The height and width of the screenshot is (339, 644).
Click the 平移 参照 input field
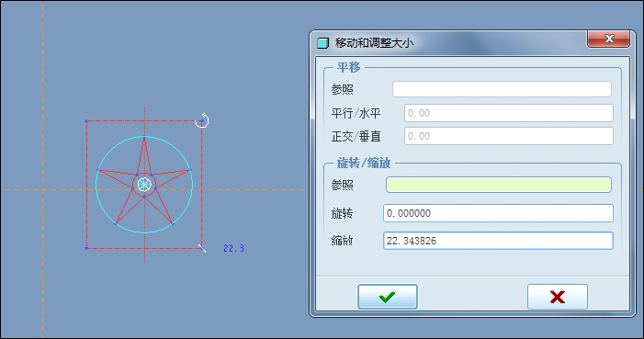point(502,89)
